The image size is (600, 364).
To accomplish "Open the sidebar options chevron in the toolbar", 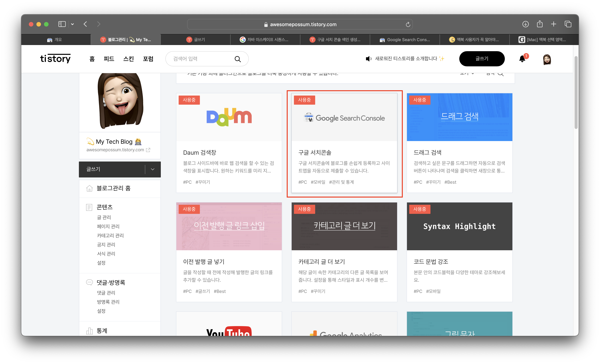I will [x=72, y=24].
